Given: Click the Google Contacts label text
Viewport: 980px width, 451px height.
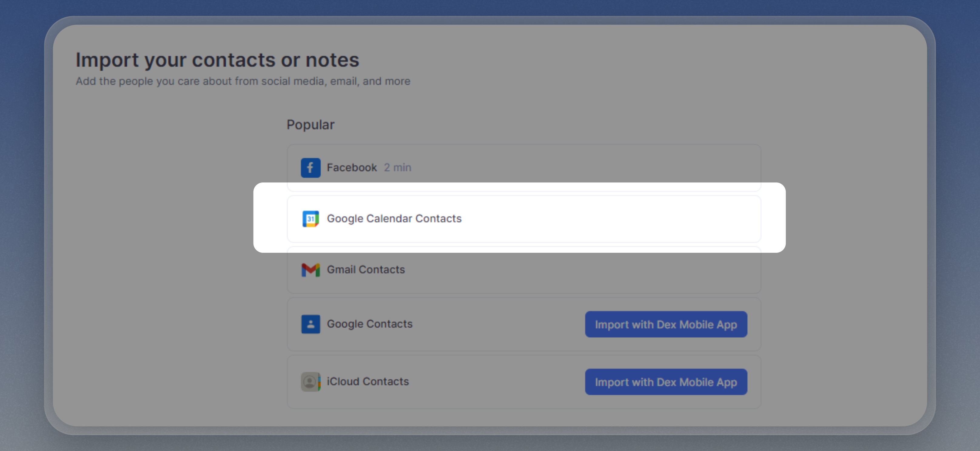Looking at the screenshot, I should pos(369,324).
